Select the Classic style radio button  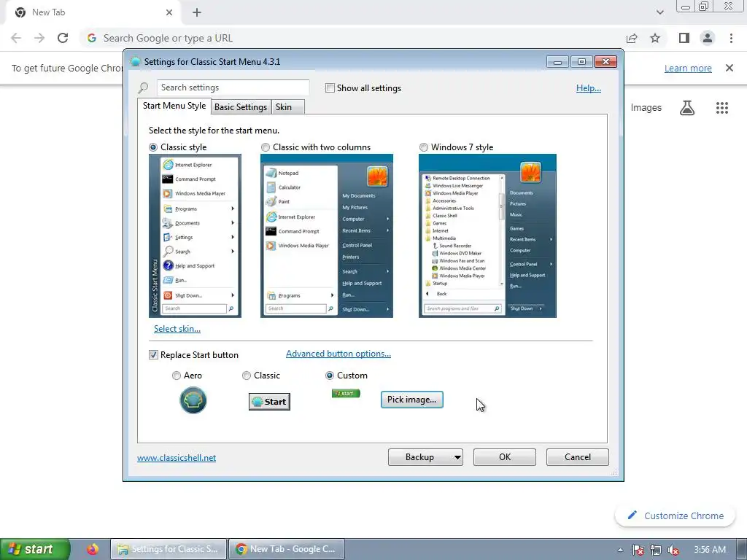pyautogui.click(x=153, y=147)
